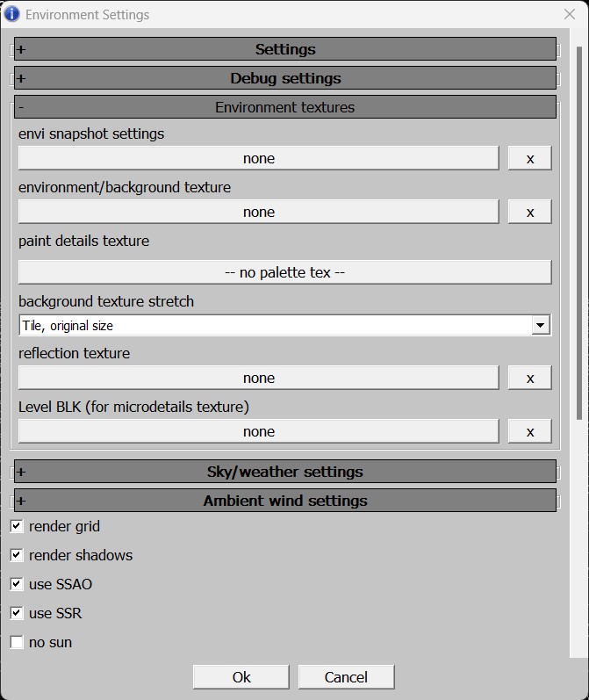The height and width of the screenshot is (700, 589).
Task: Toggle the render grid checkbox
Action: [x=17, y=526]
